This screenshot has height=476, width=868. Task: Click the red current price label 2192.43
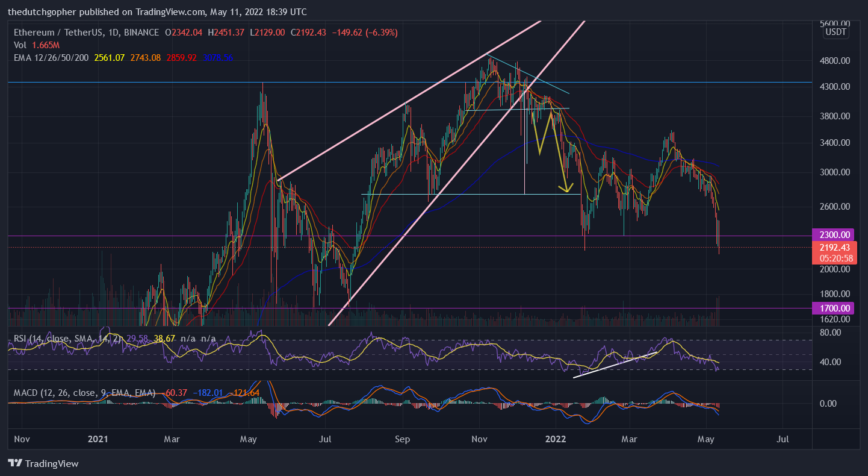835,247
